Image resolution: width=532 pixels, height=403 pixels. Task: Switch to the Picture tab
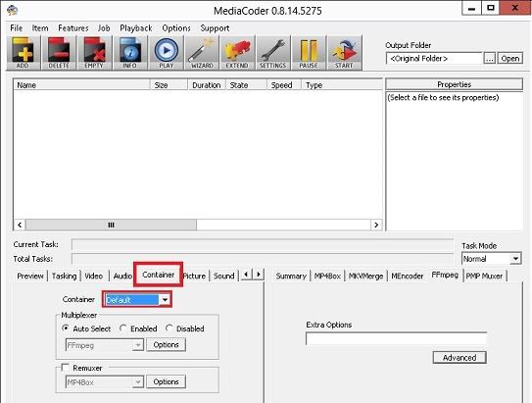194,277
